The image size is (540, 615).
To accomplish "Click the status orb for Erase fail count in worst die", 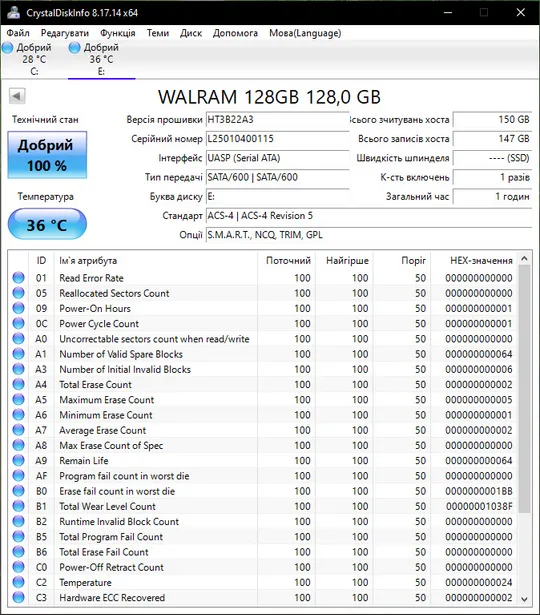I will tap(18, 491).
